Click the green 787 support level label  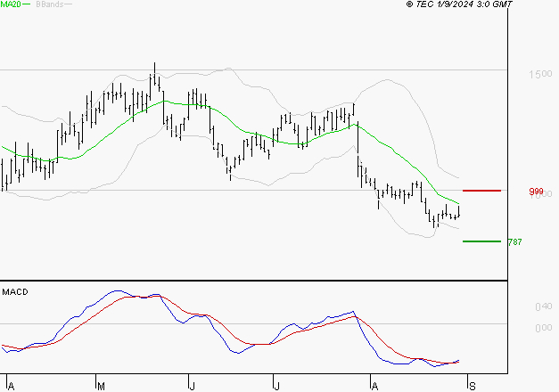(514, 242)
